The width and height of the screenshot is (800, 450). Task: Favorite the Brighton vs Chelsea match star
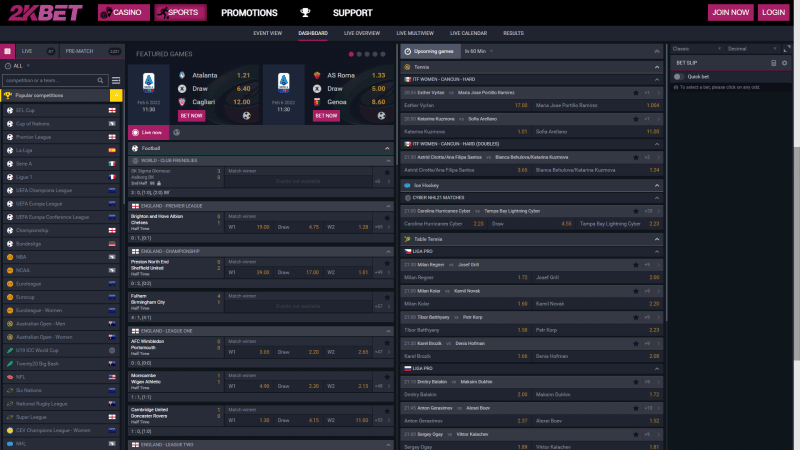pos(387,218)
